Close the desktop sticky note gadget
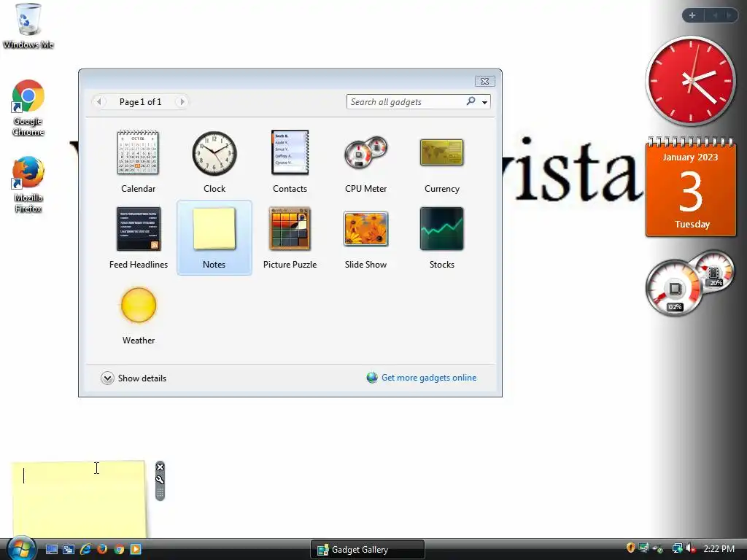 point(160,467)
